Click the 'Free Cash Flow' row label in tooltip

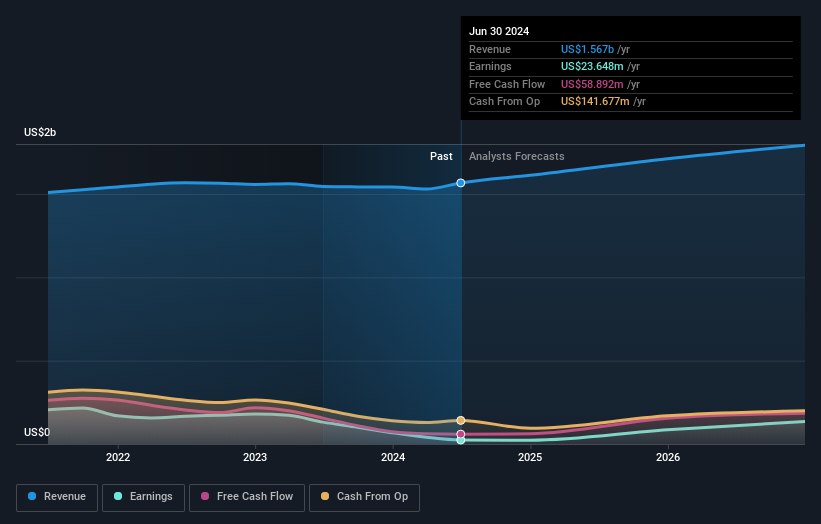pyautogui.click(x=507, y=84)
